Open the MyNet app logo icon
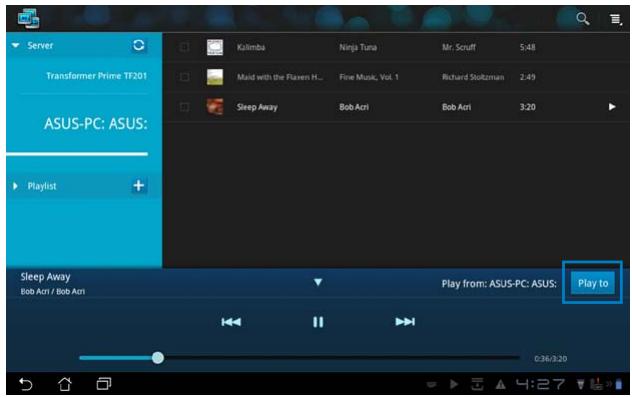 28,19
